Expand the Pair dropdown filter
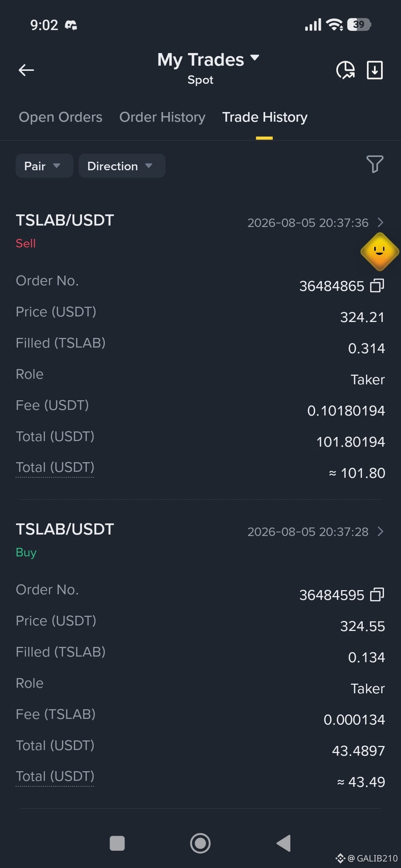The height and width of the screenshot is (868, 401). [44, 165]
